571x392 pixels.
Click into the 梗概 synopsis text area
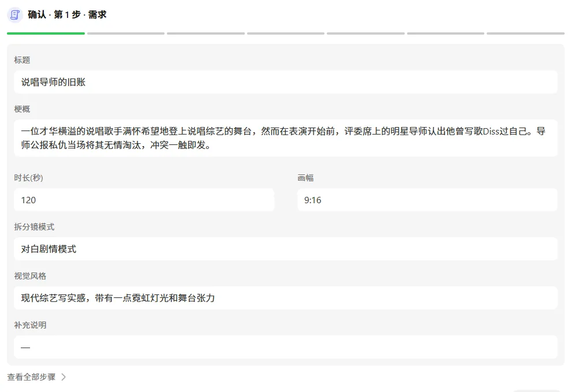coord(285,138)
